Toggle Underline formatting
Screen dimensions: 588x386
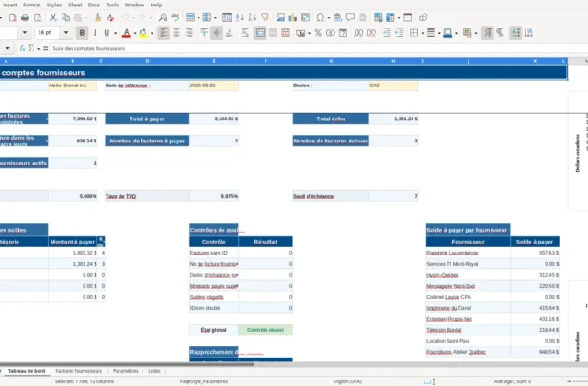[x=107, y=33]
